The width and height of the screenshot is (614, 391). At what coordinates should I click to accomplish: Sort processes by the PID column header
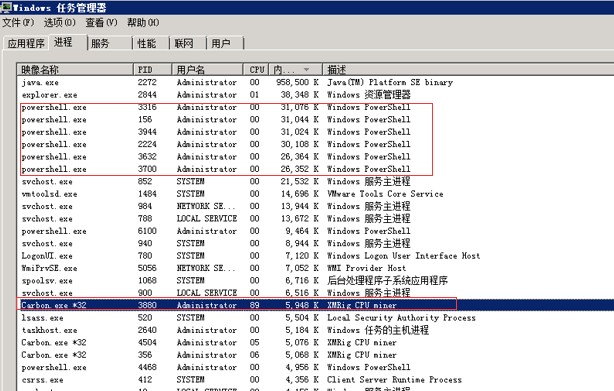click(152, 70)
